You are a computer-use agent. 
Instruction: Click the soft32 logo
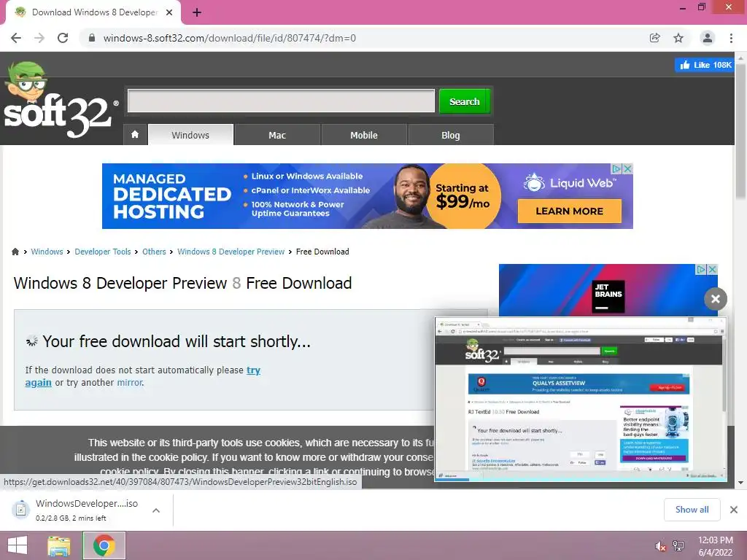coord(60,101)
